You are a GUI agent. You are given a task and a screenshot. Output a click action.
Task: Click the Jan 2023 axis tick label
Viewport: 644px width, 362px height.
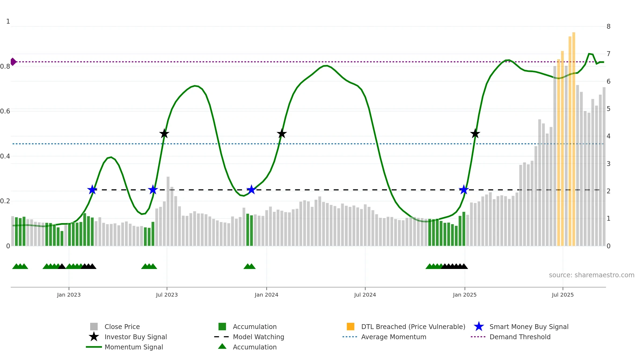[69, 295]
